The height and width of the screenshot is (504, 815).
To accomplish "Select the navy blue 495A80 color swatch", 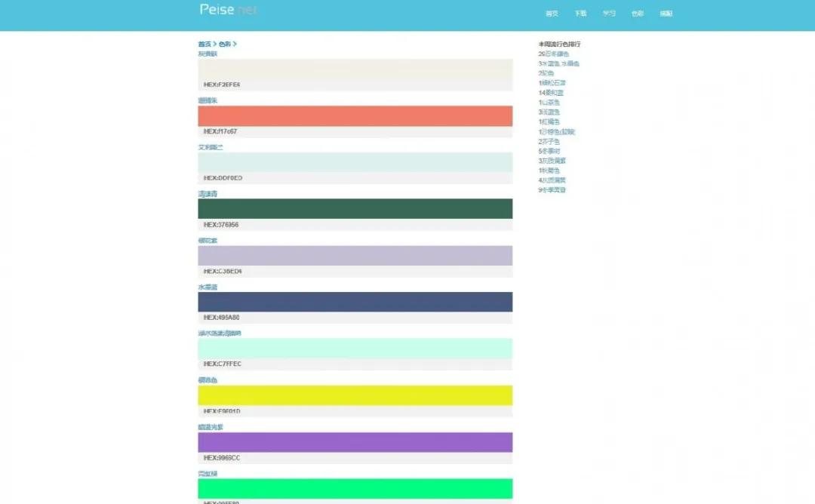I will click(x=355, y=302).
